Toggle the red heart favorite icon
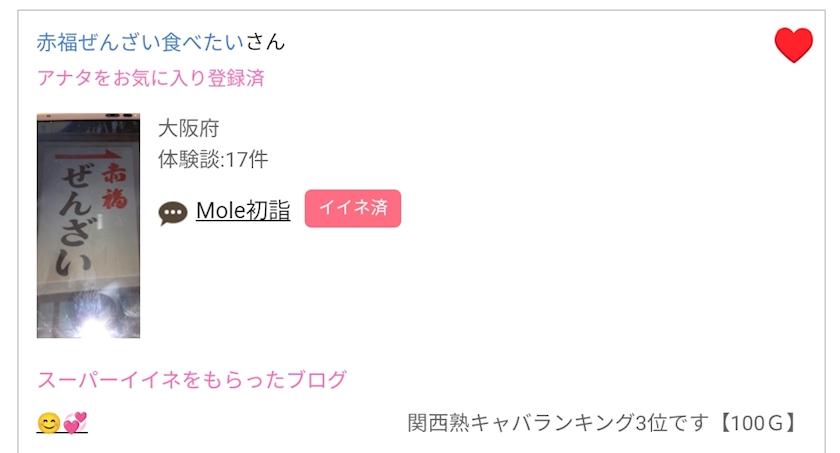840x453 pixels. (x=793, y=46)
